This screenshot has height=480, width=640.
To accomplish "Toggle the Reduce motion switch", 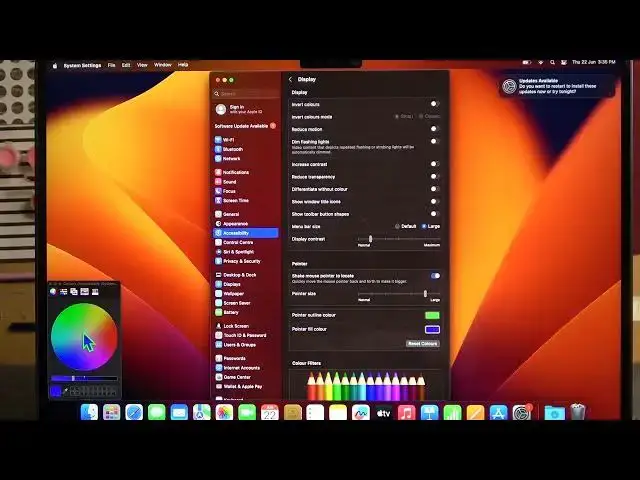I will 434,129.
